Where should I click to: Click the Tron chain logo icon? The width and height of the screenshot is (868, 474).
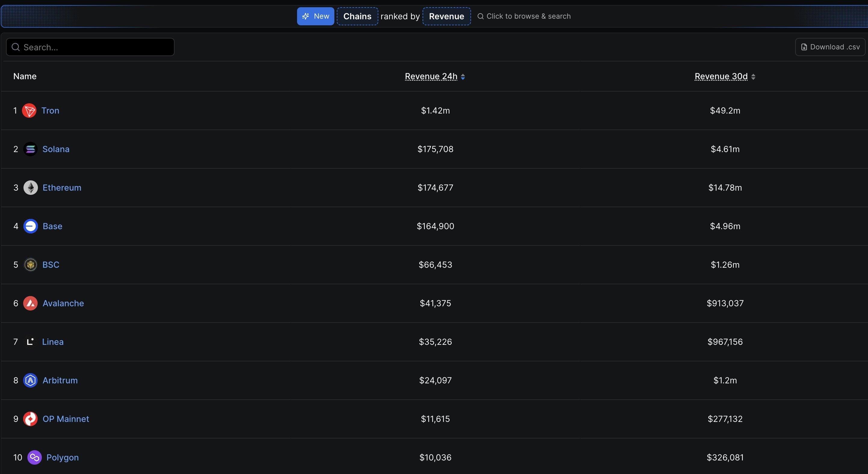coord(29,111)
